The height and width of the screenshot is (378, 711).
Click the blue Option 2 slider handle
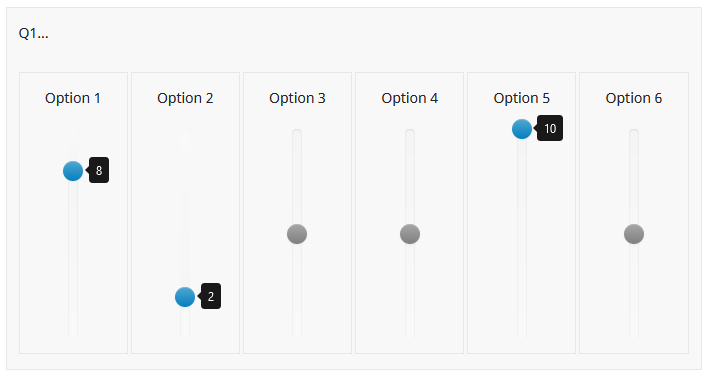(185, 297)
